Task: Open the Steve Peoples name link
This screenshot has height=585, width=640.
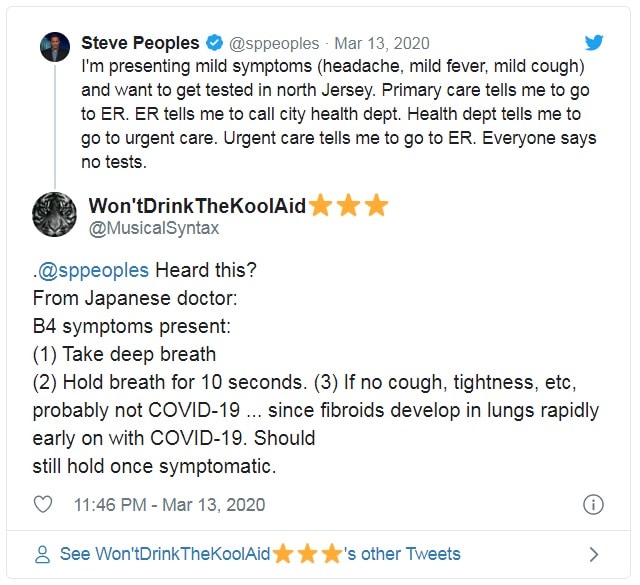Action: [141, 43]
